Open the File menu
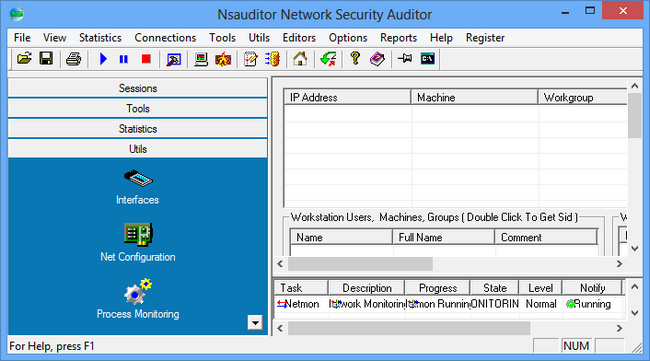Image resolution: width=650 pixels, height=361 pixels. (22, 38)
